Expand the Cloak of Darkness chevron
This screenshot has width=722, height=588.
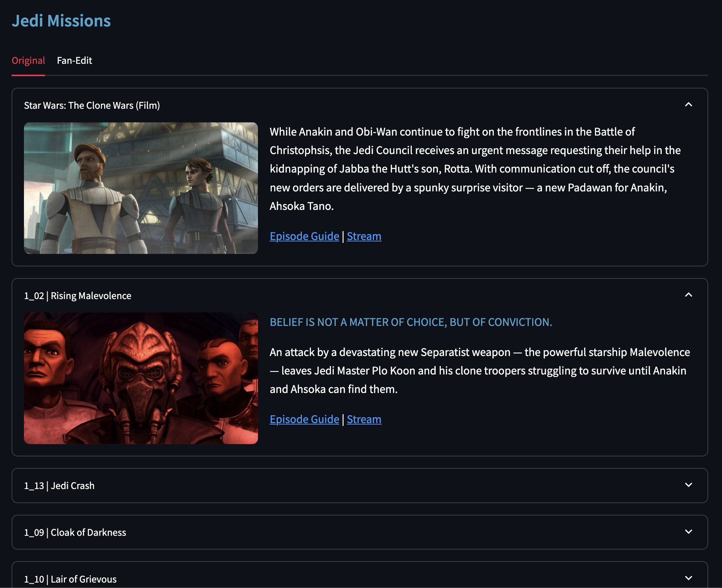point(688,532)
